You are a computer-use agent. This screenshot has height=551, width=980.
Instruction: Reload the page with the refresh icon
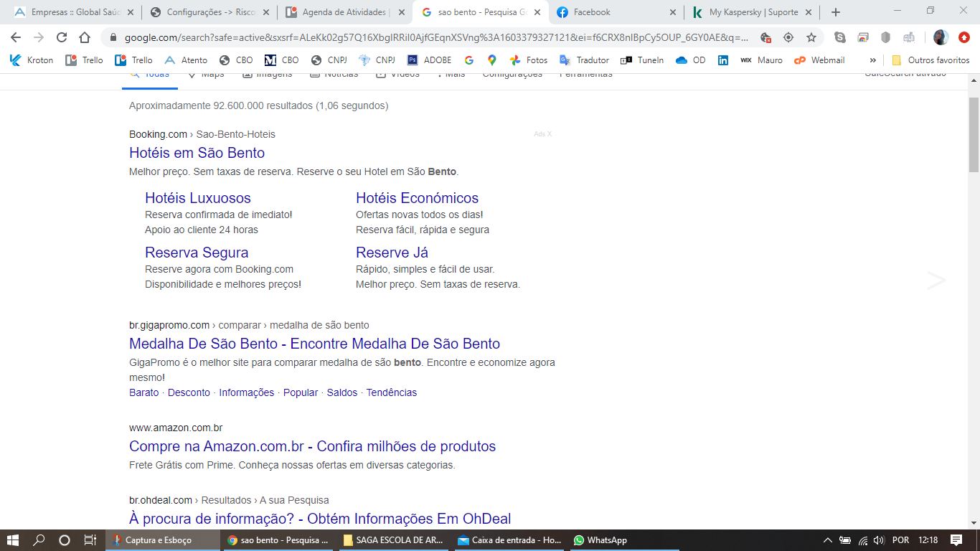click(x=62, y=37)
